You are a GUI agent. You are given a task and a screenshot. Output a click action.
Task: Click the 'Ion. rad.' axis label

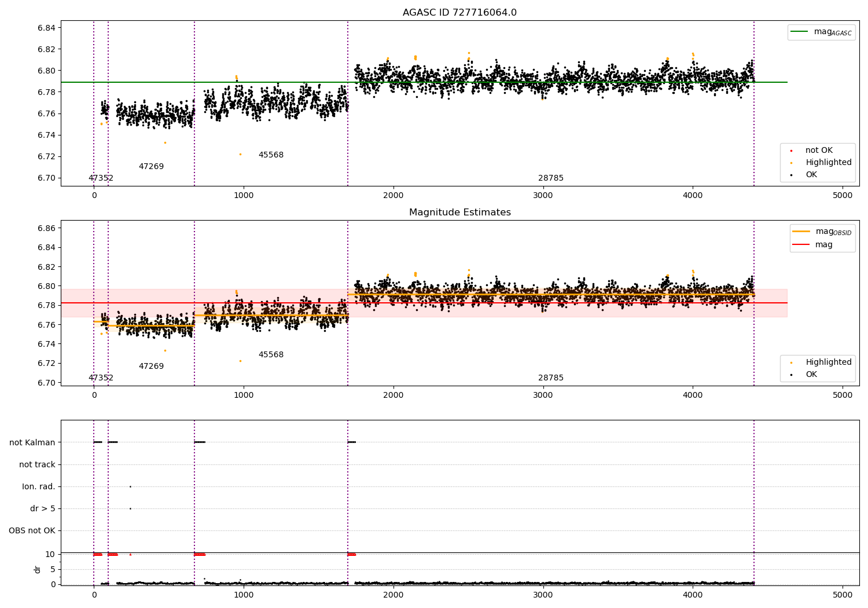point(39,487)
